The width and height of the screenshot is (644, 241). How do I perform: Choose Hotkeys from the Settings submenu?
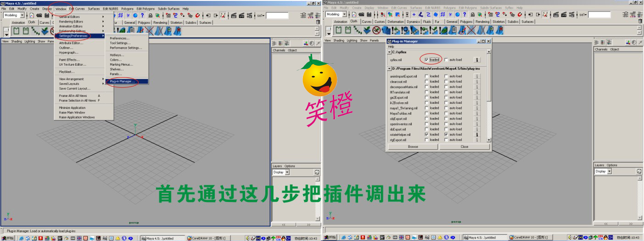pyautogui.click(x=117, y=55)
